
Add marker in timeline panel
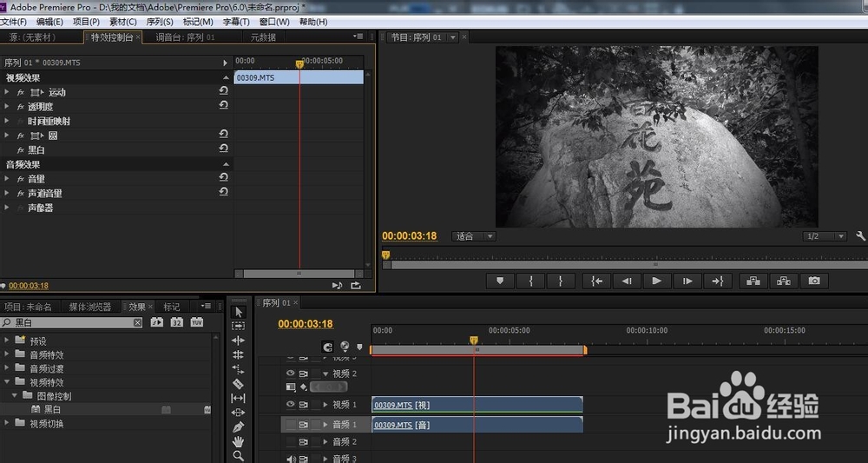point(359,347)
